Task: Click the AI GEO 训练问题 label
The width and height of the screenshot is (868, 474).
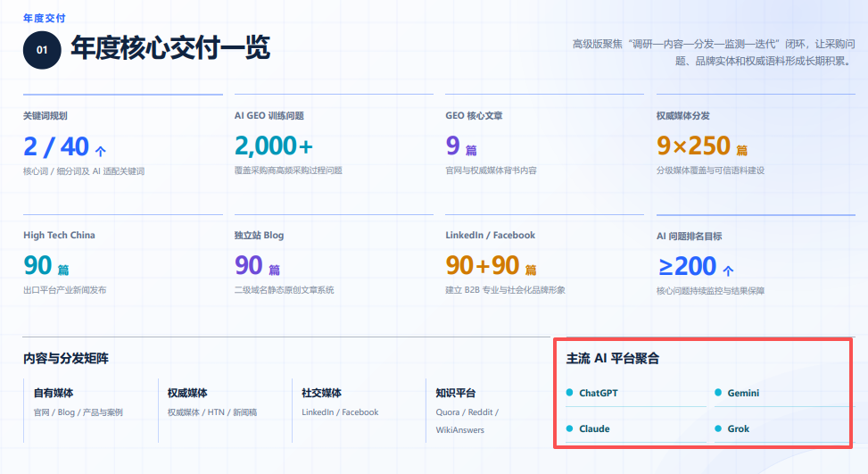Action: point(269,116)
